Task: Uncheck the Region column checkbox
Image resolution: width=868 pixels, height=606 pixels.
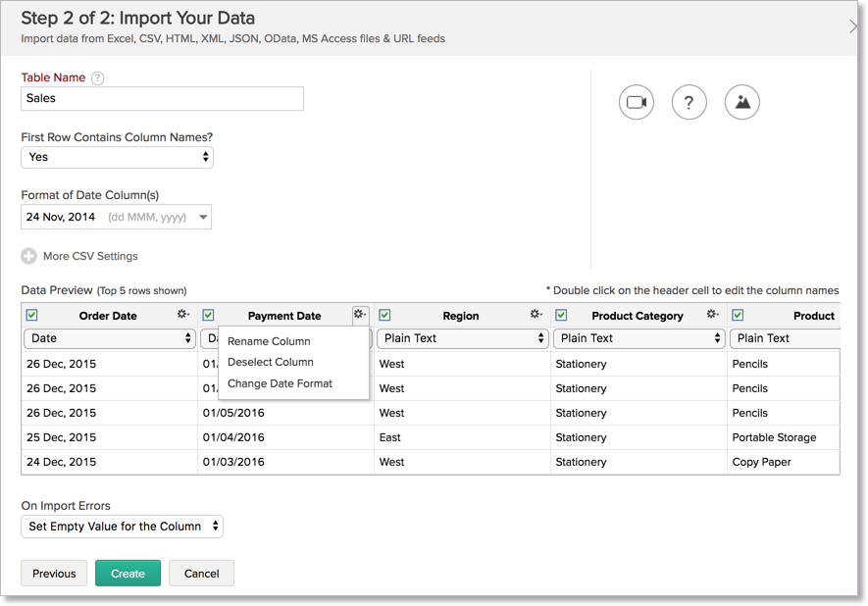Action: pos(384,316)
